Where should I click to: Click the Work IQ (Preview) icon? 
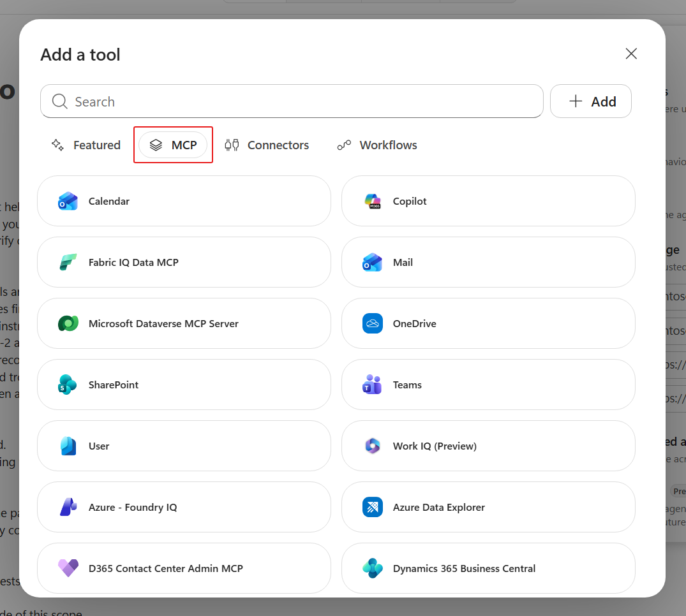[372, 446]
